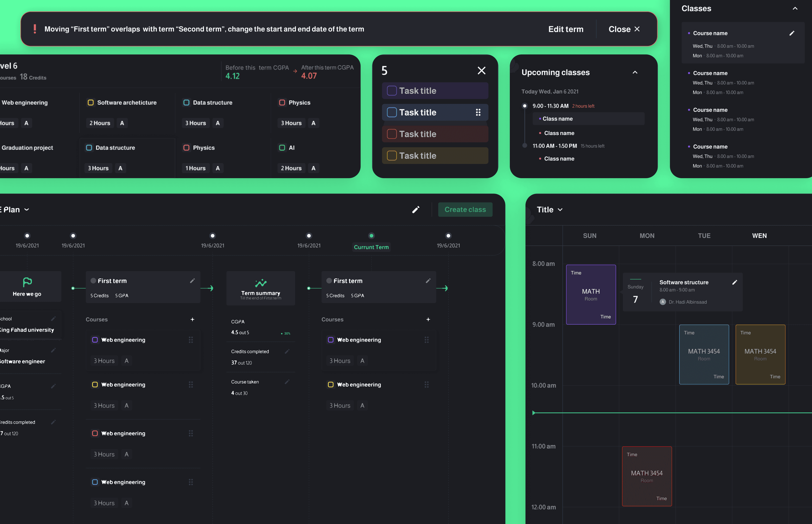The width and height of the screenshot is (812, 524).
Task: Edit the First term left of Term summary
Action: [192, 281]
